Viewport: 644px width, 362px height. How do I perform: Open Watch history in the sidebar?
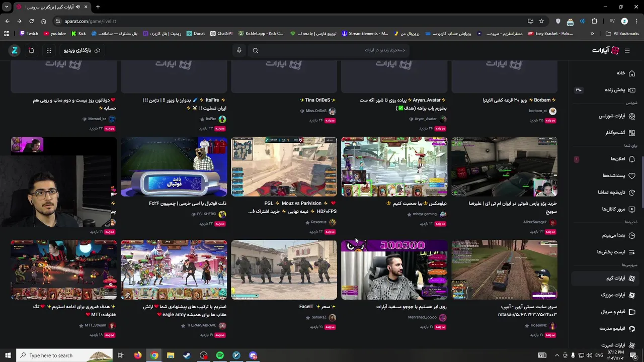pos(616,192)
